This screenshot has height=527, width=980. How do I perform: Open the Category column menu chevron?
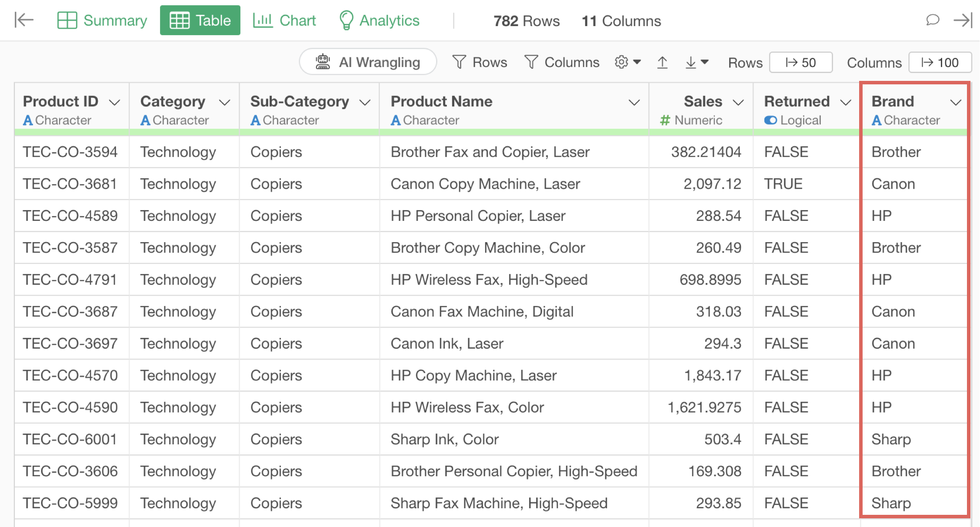click(224, 103)
